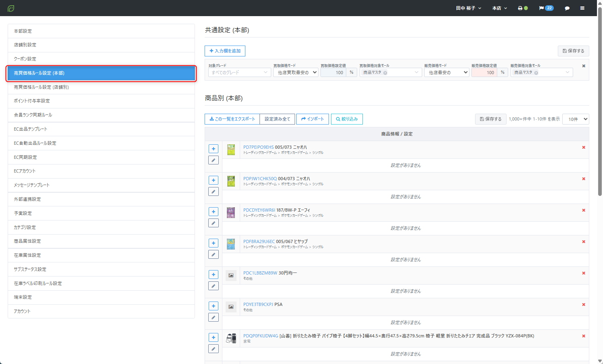Open the hamburger menu in top bar

click(x=582, y=8)
